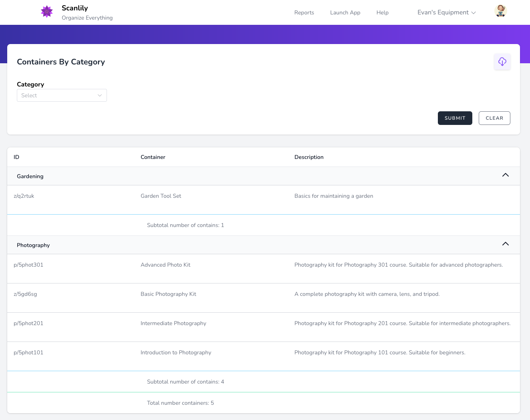Image resolution: width=530 pixels, height=420 pixels.
Task: Select the Advanced Photo Kit row
Action: [x=165, y=265]
